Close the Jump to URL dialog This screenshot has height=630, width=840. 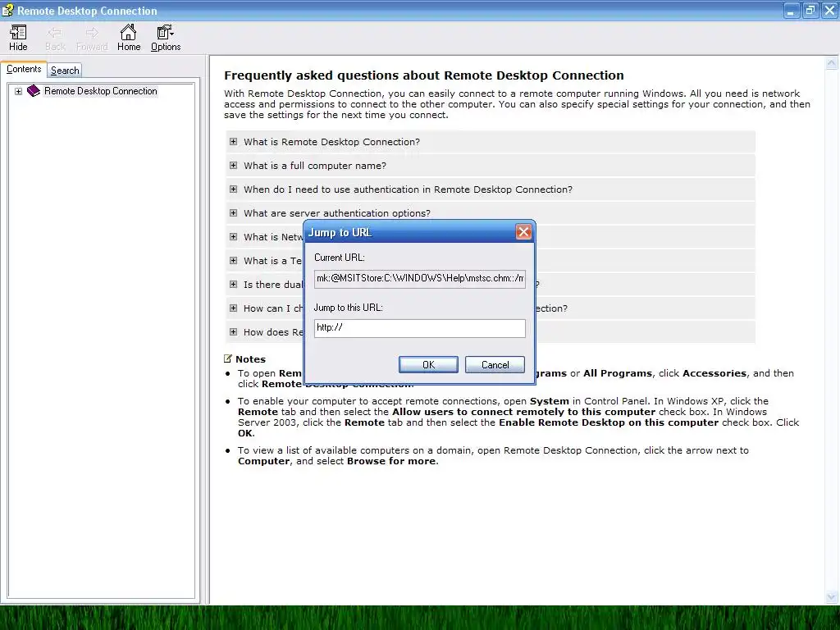pyautogui.click(x=523, y=232)
